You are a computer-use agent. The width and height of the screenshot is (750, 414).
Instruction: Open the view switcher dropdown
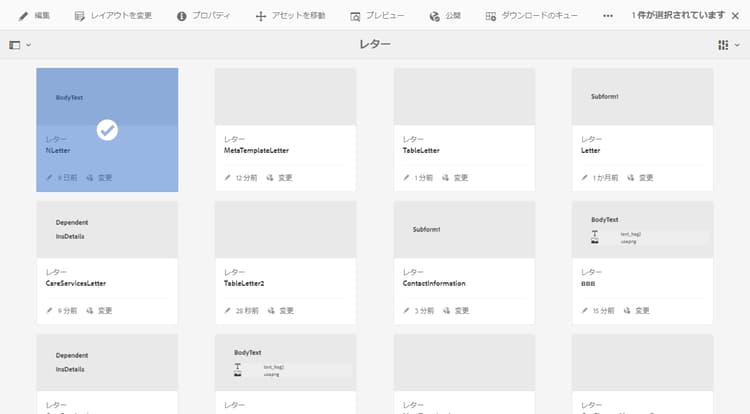pos(728,45)
